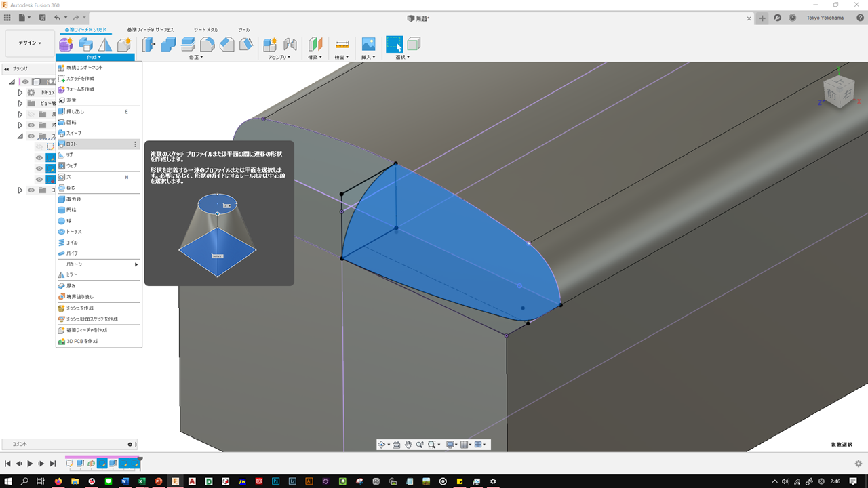Click the Create Form toolbar icon
Screen dimensions: 868x488
66,44
